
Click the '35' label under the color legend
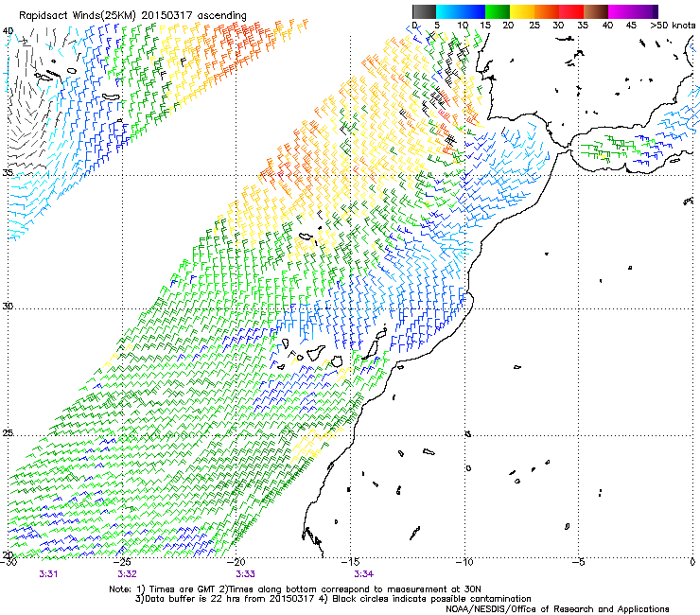[x=583, y=26]
